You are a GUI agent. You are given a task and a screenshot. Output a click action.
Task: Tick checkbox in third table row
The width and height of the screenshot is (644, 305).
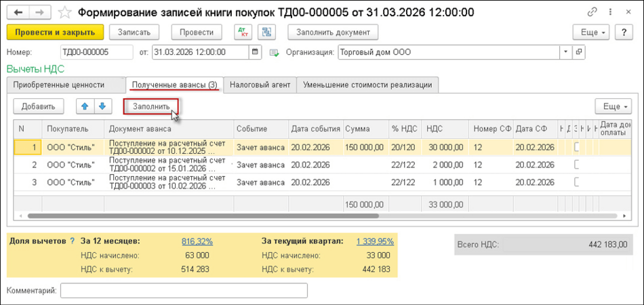(x=578, y=182)
